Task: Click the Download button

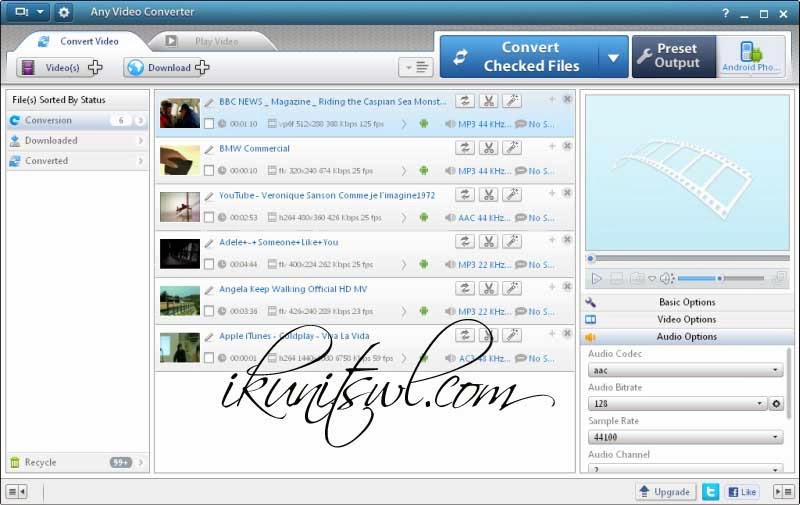Action: tap(168, 67)
